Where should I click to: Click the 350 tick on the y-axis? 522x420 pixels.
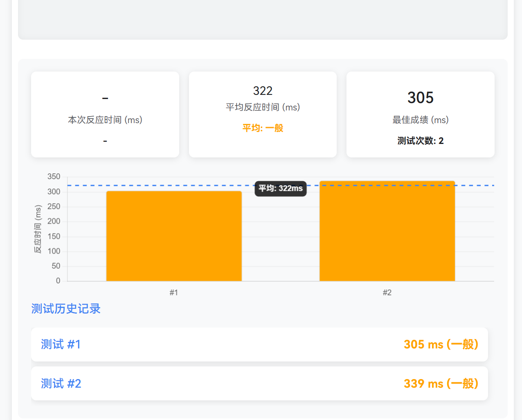[54, 177]
